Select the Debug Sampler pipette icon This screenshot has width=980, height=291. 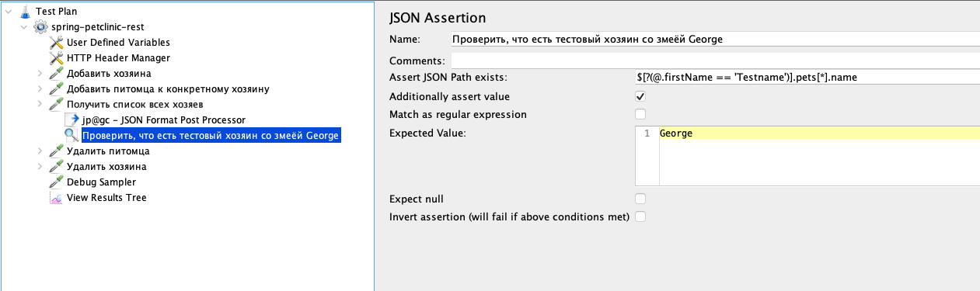56,182
